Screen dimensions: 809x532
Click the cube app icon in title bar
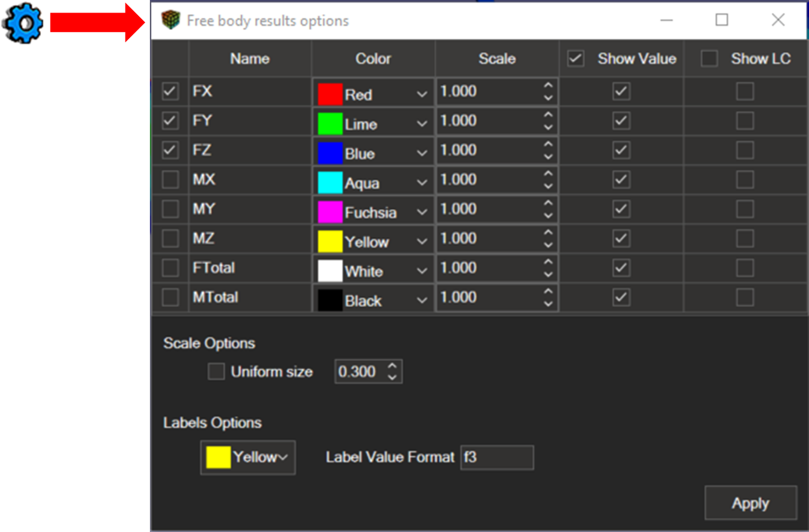pyautogui.click(x=171, y=20)
